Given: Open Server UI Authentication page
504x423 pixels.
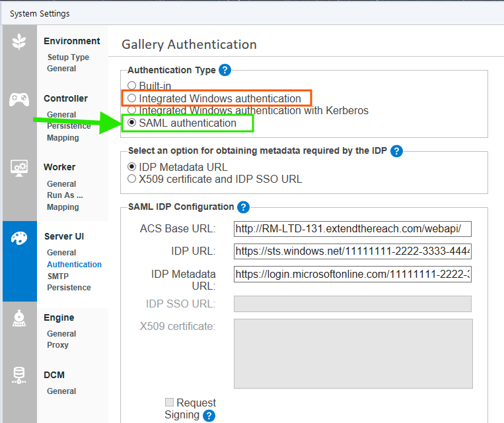Looking at the screenshot, I should (74, 265).
